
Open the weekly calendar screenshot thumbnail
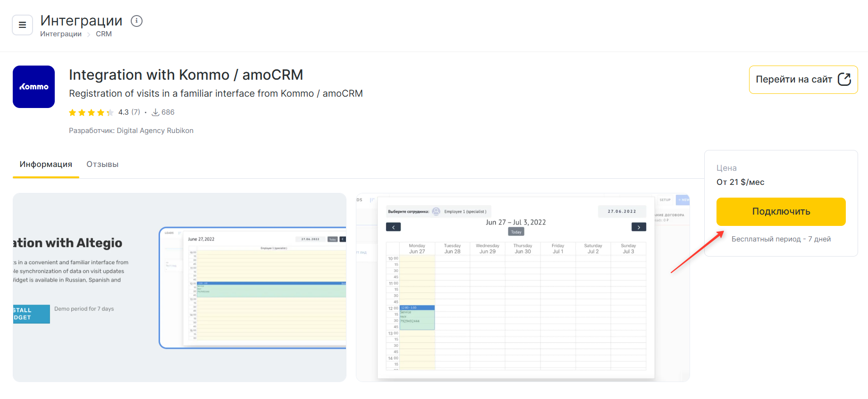click(523, 287)
